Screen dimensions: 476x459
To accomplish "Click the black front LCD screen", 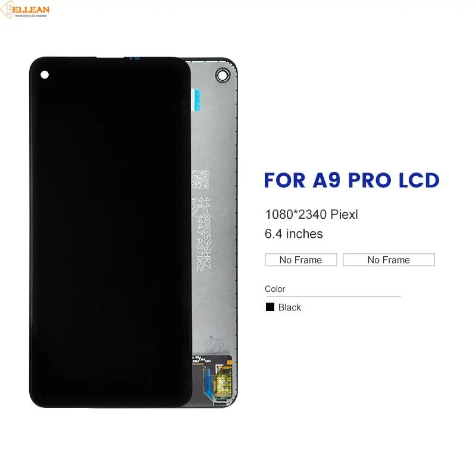I will [x=111, y=232].
